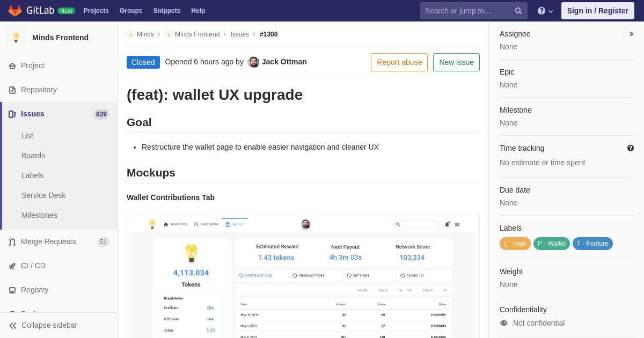Click the Minds Frontend icon in breadcrumb
This screenshot has width=644, height=338.
169,34
